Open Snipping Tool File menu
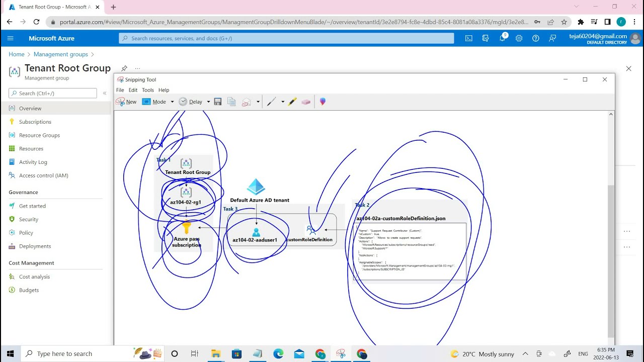Viewport: 644px width, 362px height. coord(120,90)
